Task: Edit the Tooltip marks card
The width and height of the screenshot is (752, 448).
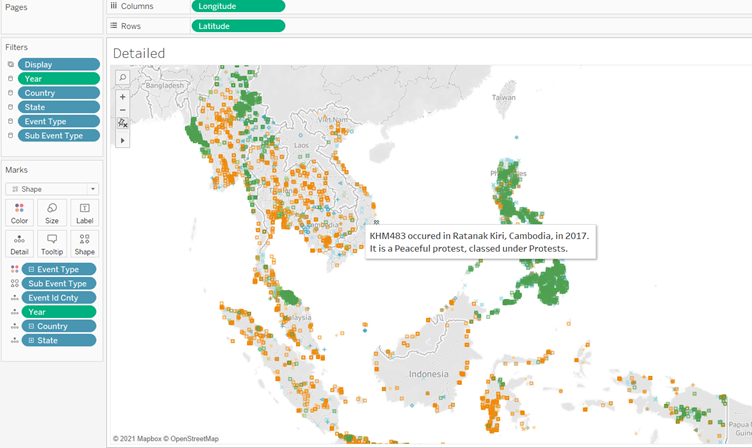Action: tap(52, 244)
